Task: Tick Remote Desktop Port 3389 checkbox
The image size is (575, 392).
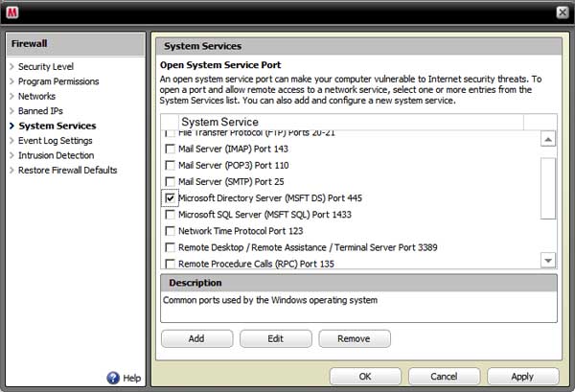Action: pos(171,247)
